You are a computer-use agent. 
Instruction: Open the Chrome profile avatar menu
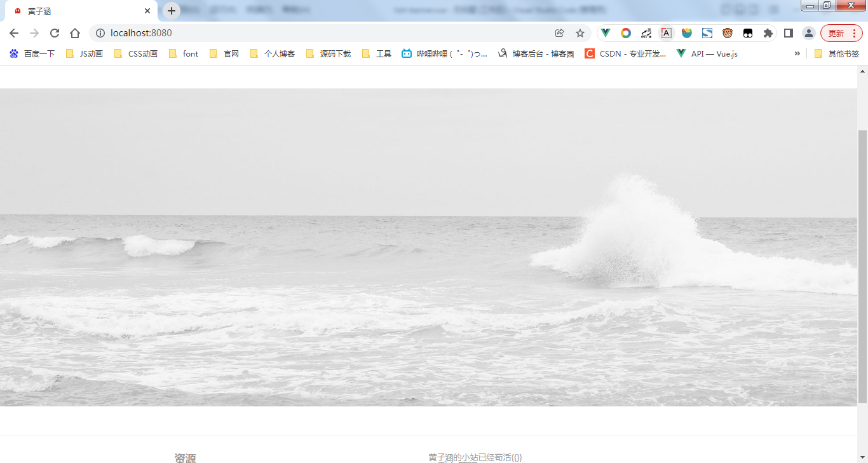tap(809, 33)
